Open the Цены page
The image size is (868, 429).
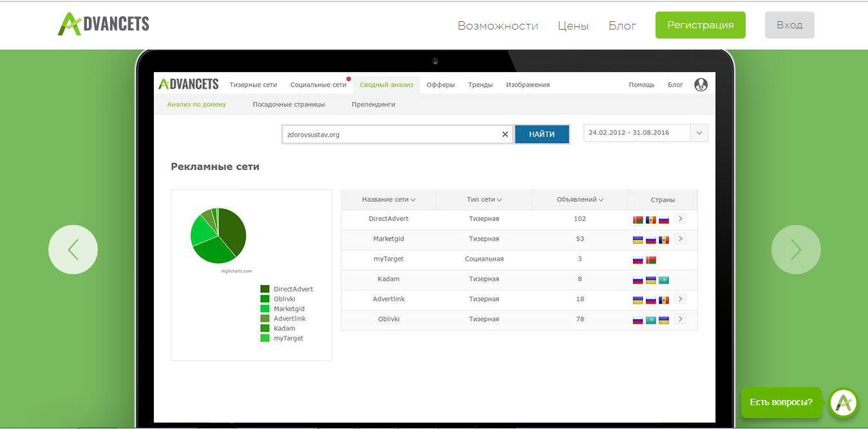[x=573, y=26]
